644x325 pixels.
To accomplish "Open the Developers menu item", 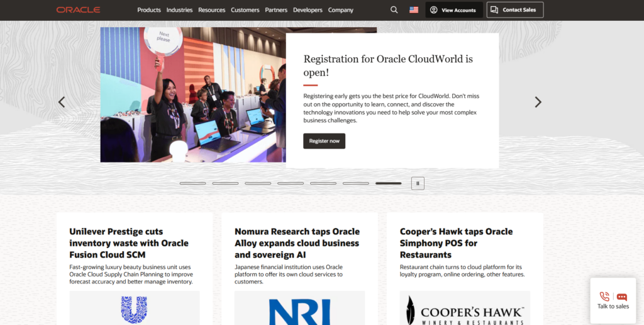I will tap(308, 10).
